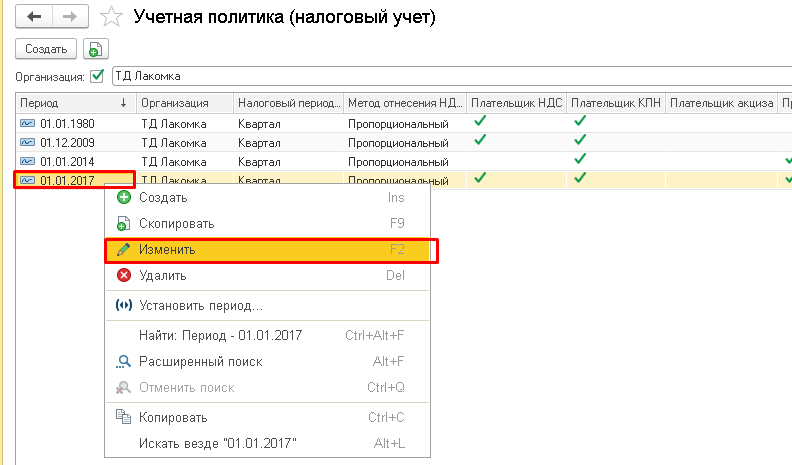This screenshot has height=465, width=792.
Task: Toggle the Организация filter checkbox
Action: [97, 76]
